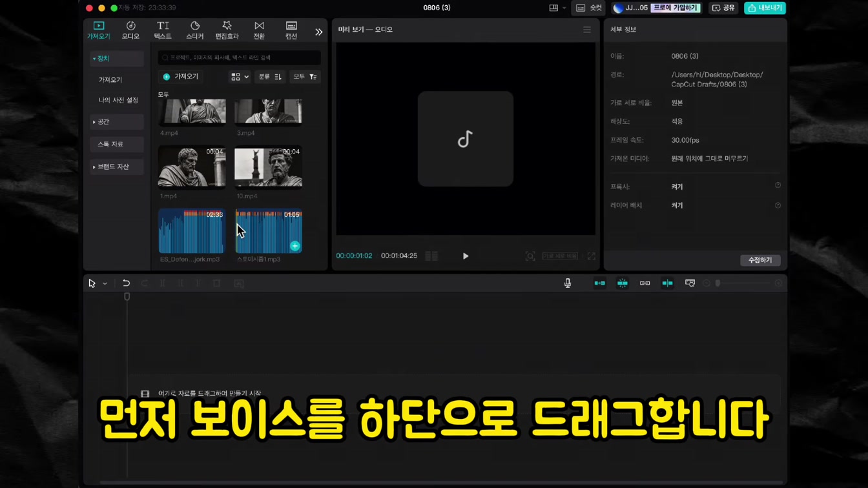868x488 pixels.
Task: Click the green 가져오기 import button
Action: tap(181, 76)
